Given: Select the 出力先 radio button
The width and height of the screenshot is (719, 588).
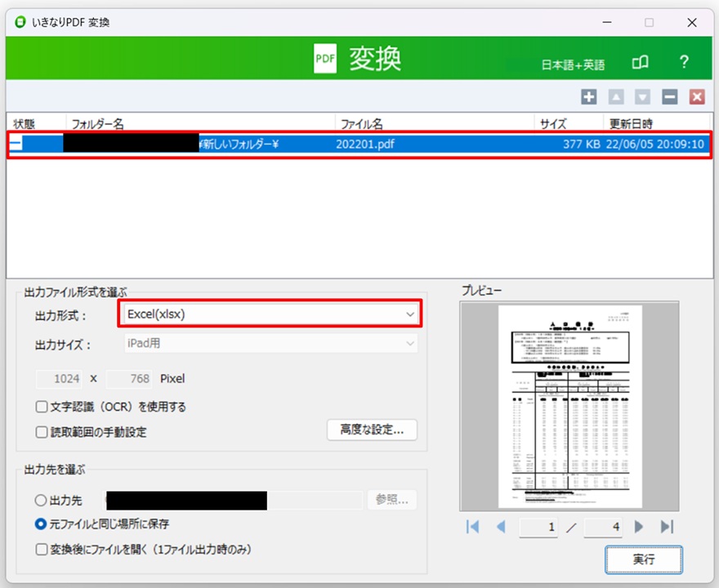Looking at the screenshot, I should (41, 501).
